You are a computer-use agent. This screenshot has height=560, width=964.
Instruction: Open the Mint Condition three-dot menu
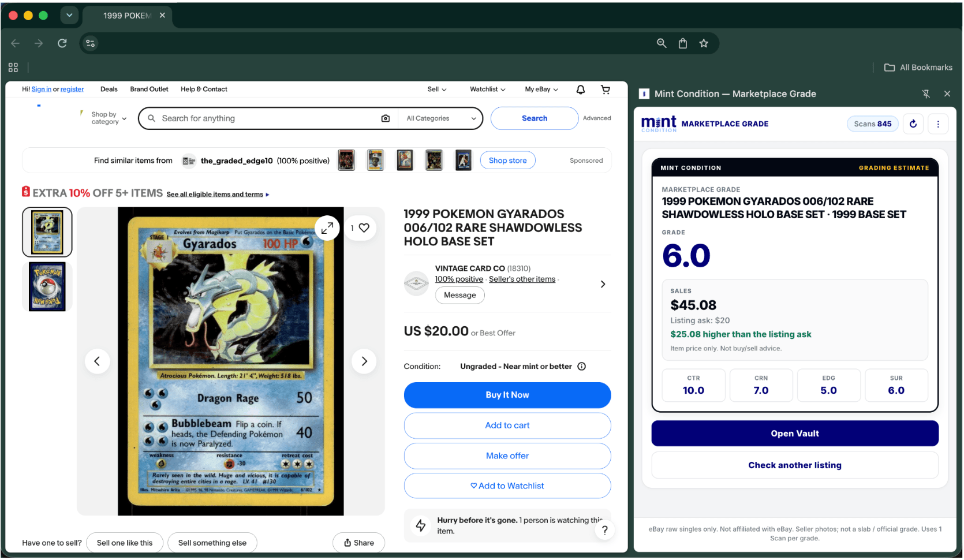click(938, 124)
